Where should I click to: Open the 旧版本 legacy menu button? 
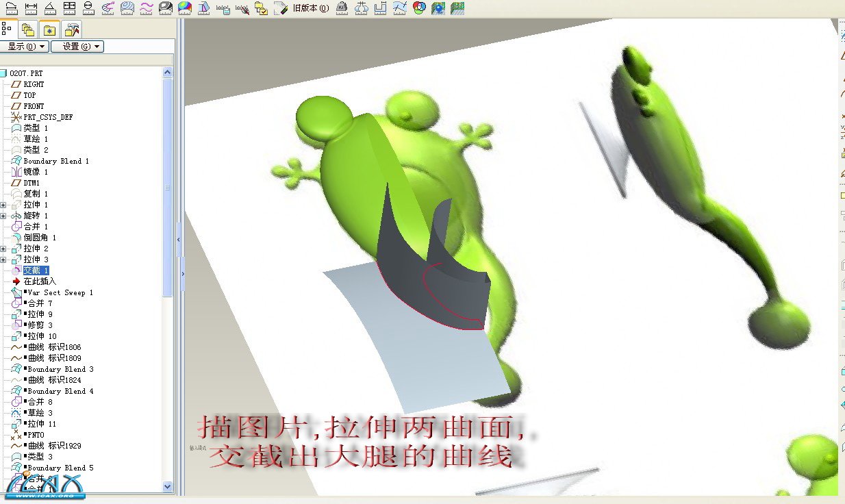click(x=311, y=8)
